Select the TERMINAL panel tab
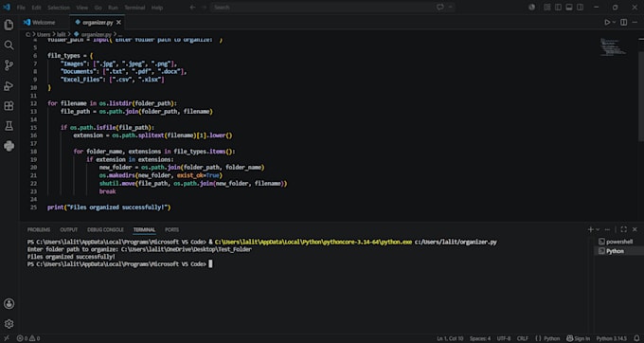Screen dimensions: 644x343 pos(144,229)
